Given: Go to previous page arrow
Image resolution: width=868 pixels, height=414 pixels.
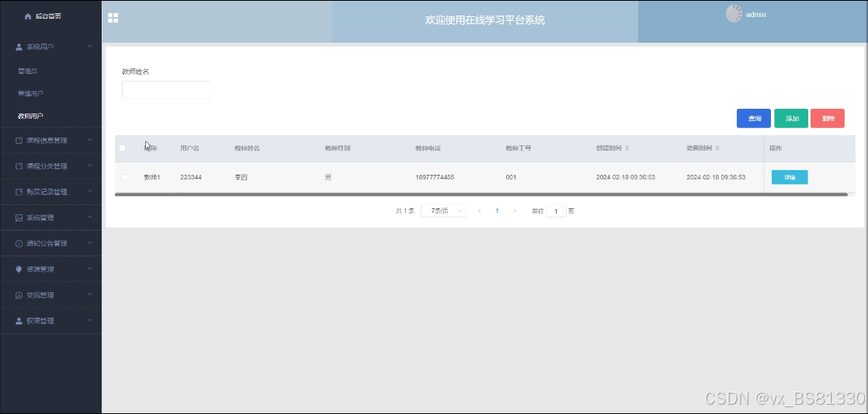Looking at the screenshot, I should [x=479, y=210].
